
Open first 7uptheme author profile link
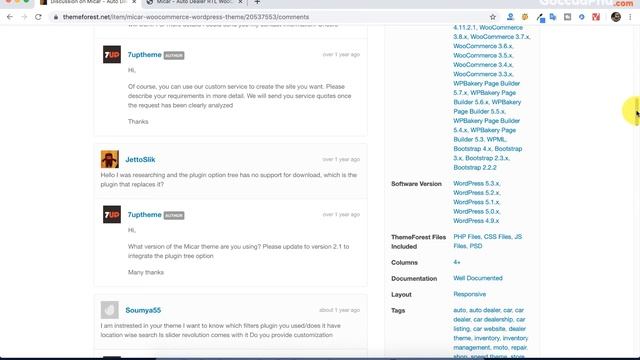144,55
